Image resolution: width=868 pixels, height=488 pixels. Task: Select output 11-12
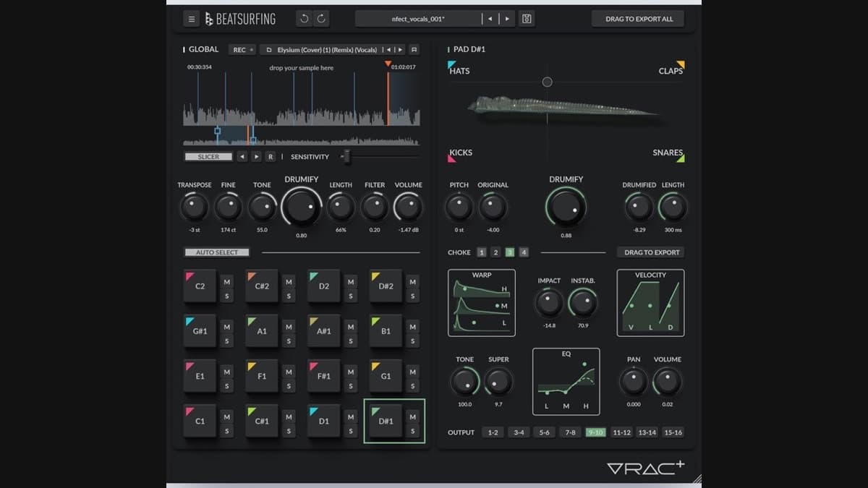tap(621, 432)
